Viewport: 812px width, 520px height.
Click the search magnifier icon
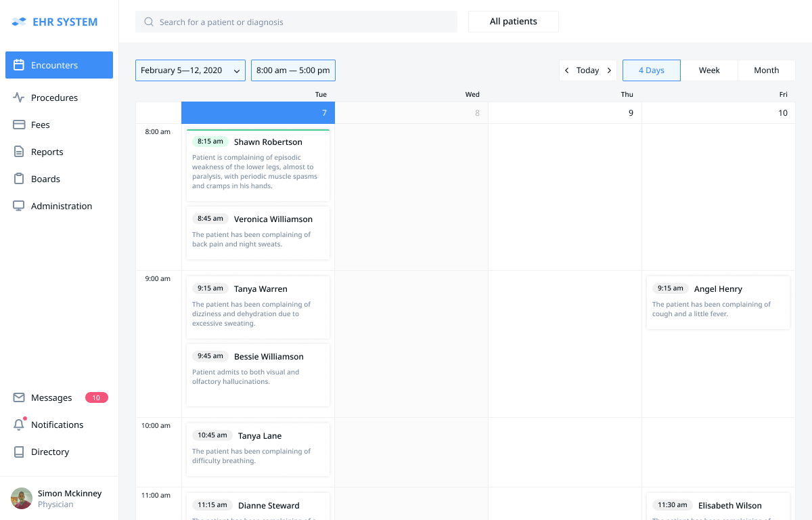(149, 22)
